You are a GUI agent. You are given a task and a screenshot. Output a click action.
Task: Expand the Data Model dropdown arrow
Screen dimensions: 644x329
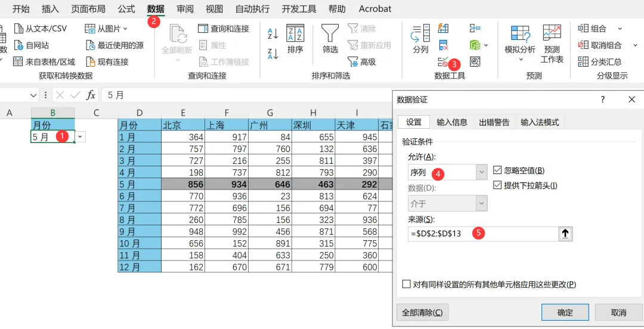click(x=486, y=45)
